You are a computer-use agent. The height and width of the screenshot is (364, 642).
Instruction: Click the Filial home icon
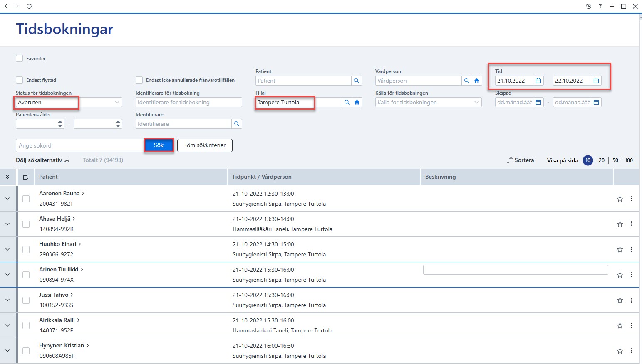tap(357, 102)
